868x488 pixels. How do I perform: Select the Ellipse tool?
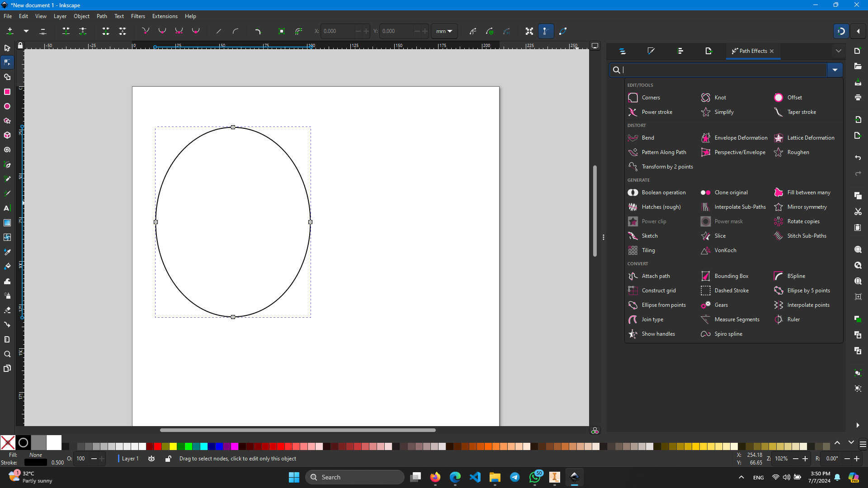[7, 106]
